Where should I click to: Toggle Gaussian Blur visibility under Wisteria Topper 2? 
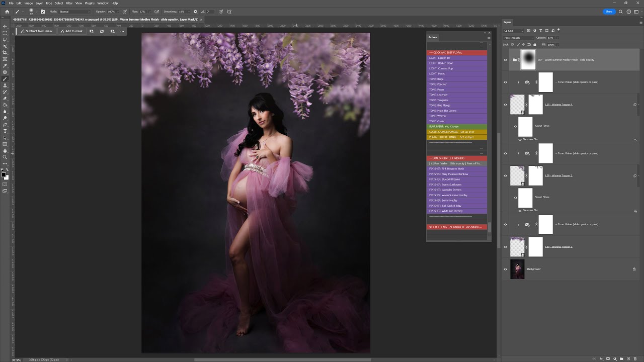coord(520,211)
